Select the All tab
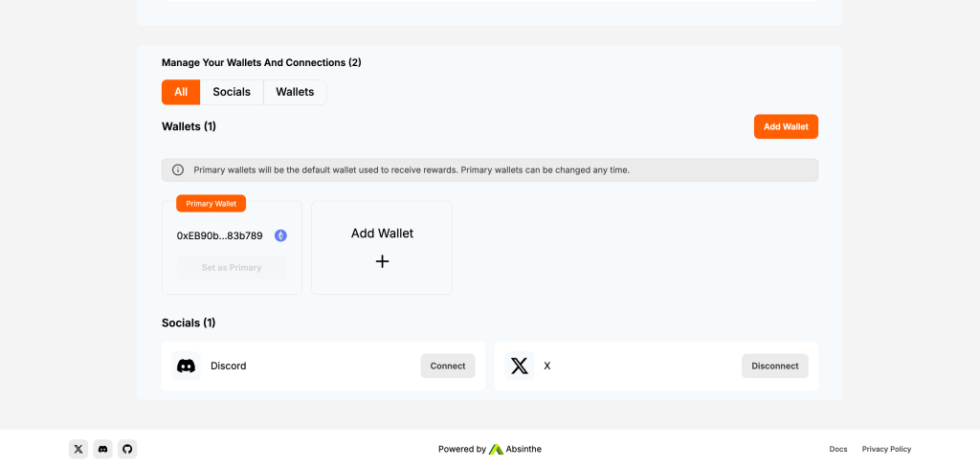This screenshot has height=467, width=980. (181, 92)
